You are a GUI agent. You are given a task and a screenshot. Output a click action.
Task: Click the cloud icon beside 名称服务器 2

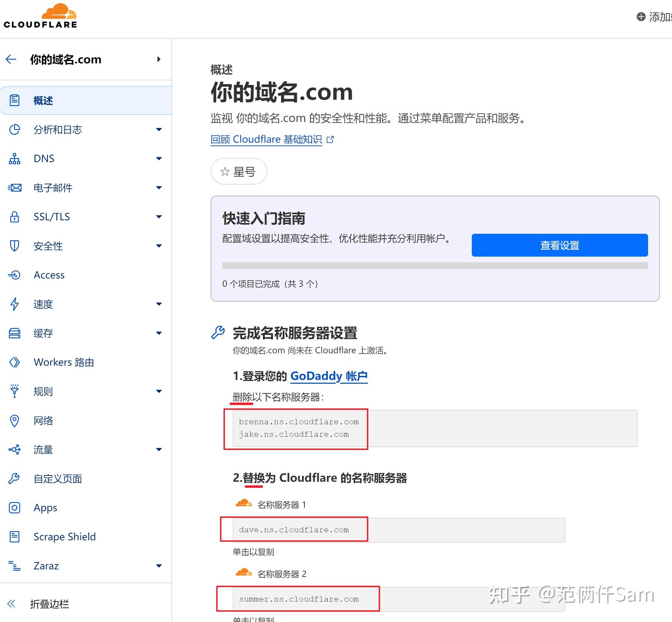(244, 572)
